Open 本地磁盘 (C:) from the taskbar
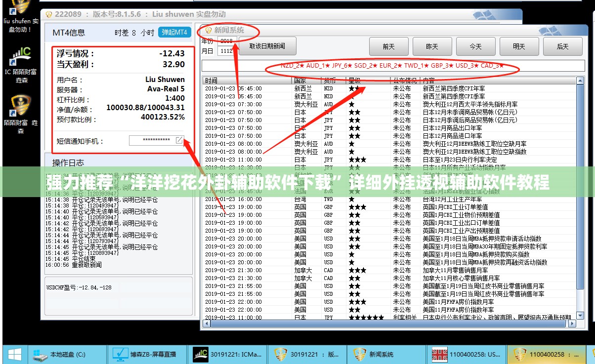Screen dimensions: 595x364 [x=66, y=354]
